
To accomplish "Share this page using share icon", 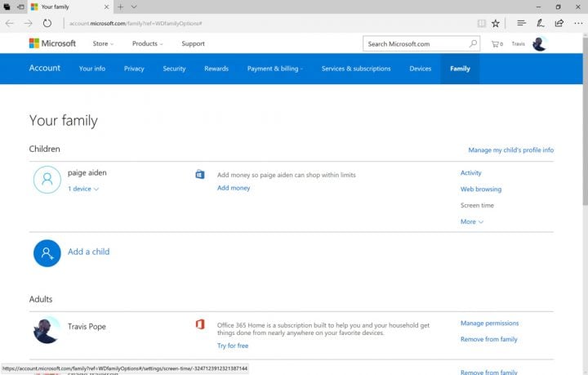I will click(x=559, y=23).
